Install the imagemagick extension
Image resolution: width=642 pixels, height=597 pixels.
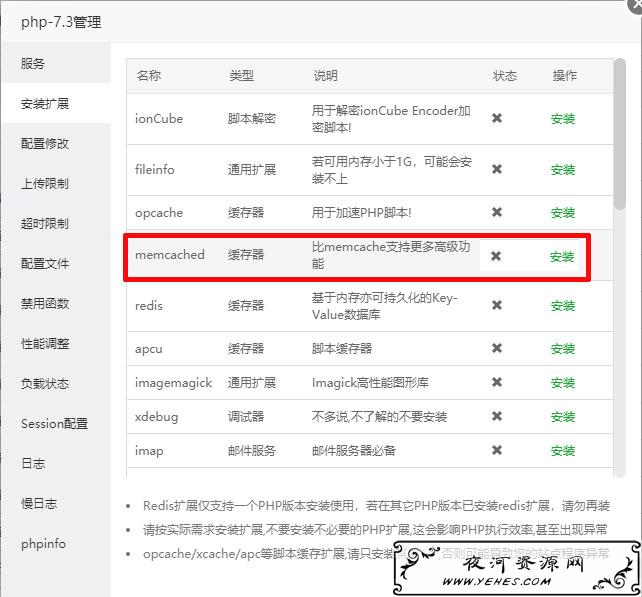pyautogui.click(x=563, y=382)
